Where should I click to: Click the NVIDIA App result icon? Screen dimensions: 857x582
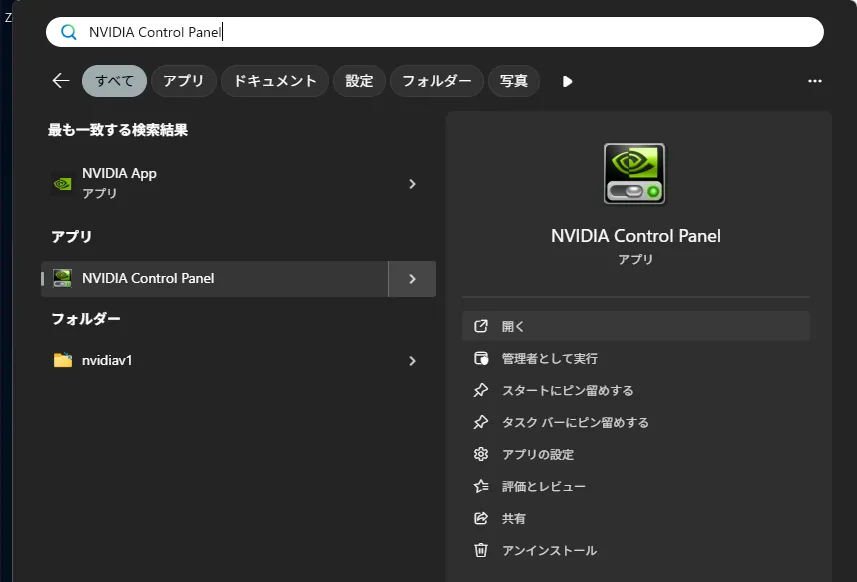click(62, 184)
